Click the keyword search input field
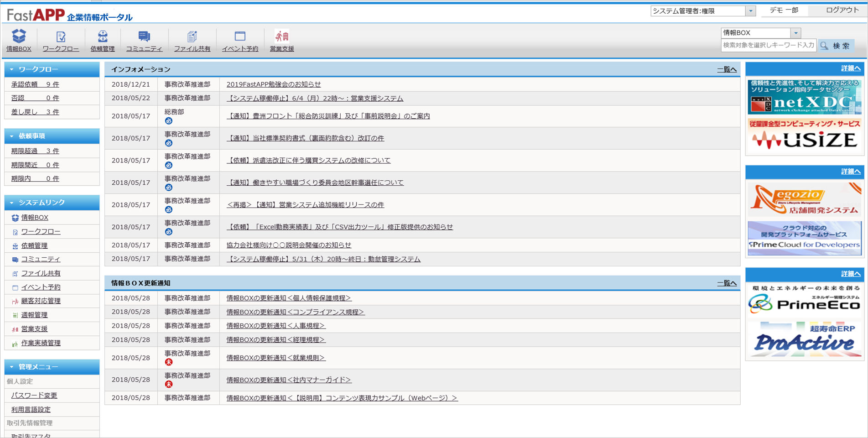The image size is (868, 438). tap(768, 46)
